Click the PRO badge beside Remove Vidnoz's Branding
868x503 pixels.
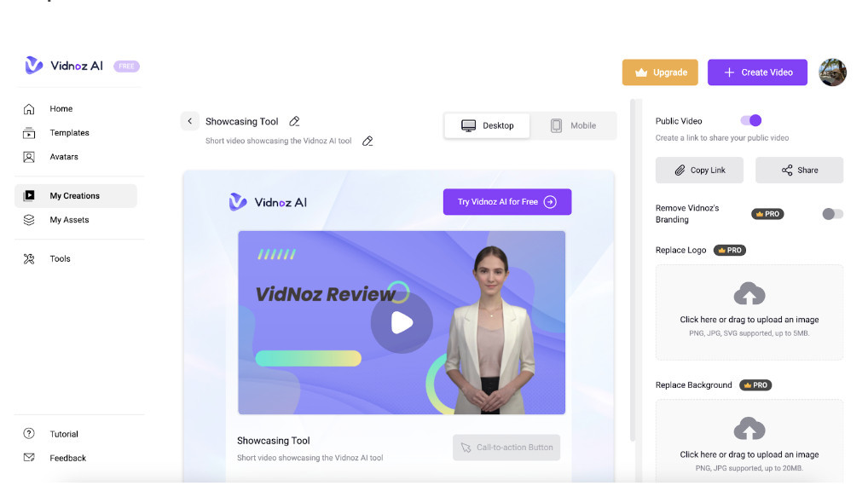(767, 214)
